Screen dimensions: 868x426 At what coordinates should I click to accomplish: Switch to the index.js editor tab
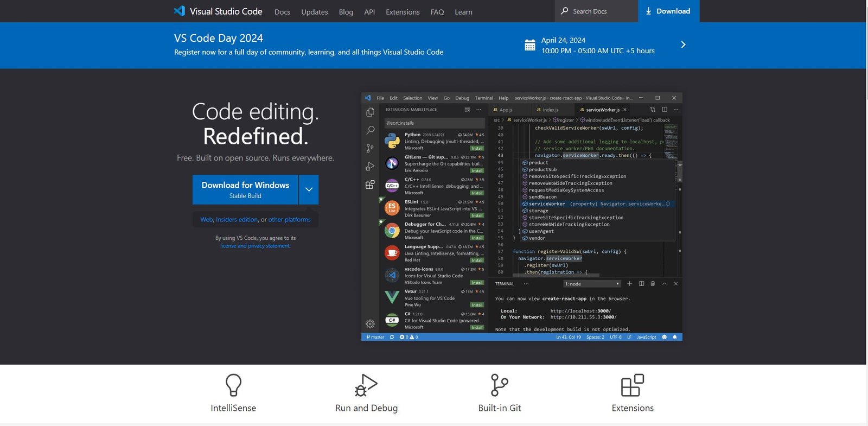click(x=551, y=110)
